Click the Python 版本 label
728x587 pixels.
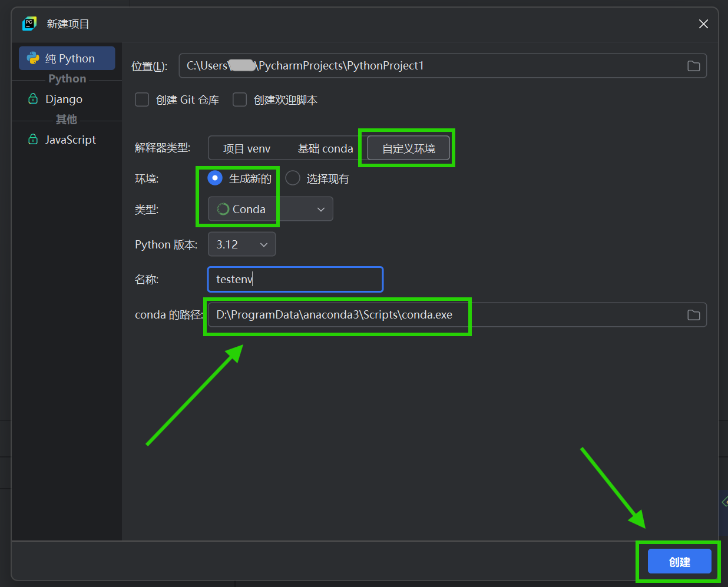coord(166,244)
